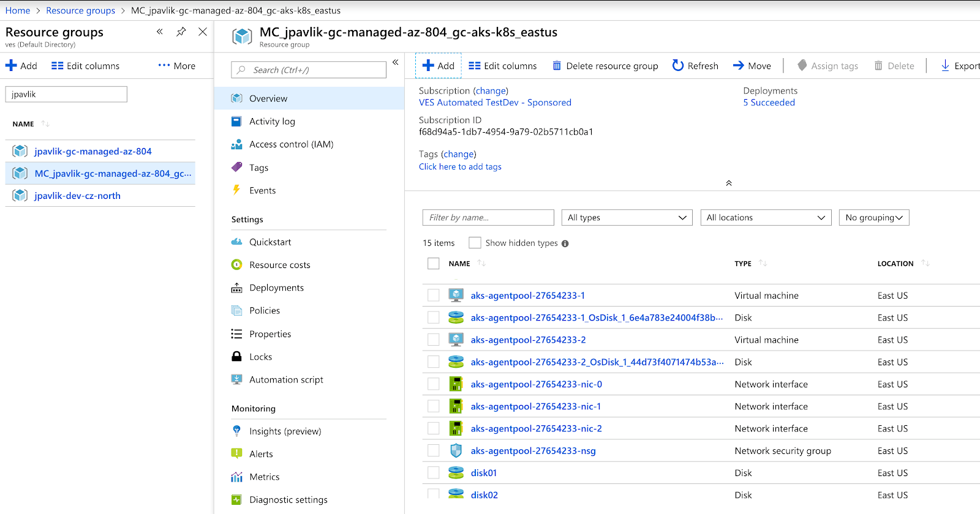Collapse the essentials section with the double chevron

pos(729,183)
